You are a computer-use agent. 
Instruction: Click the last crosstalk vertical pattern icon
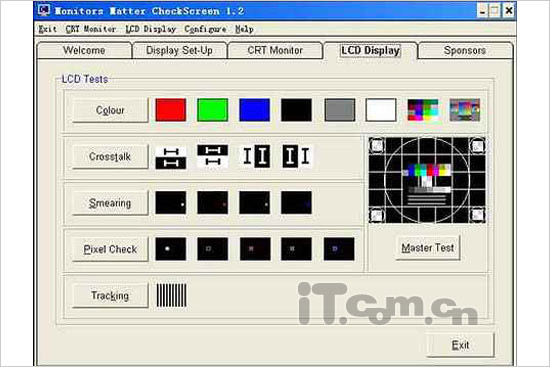tap(296, 156)
